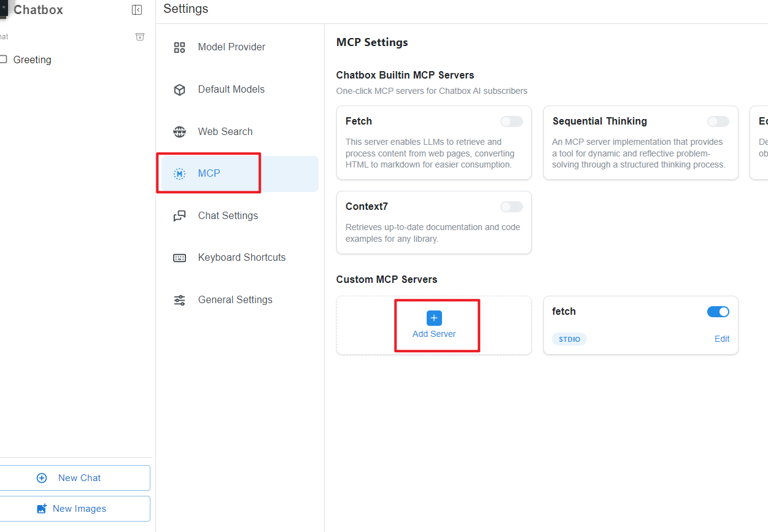Click the Context7 card description

(x=433, y=233)
